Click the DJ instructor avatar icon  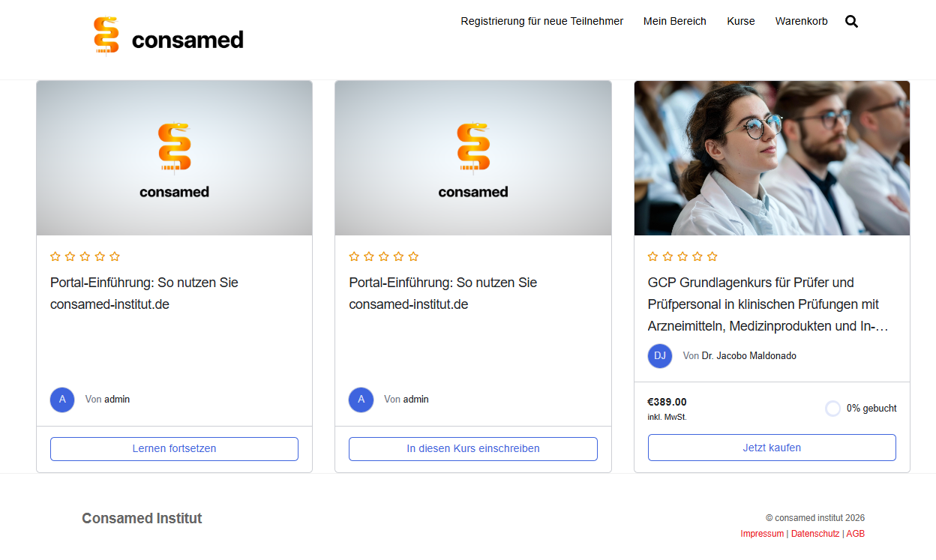point(660,356)
